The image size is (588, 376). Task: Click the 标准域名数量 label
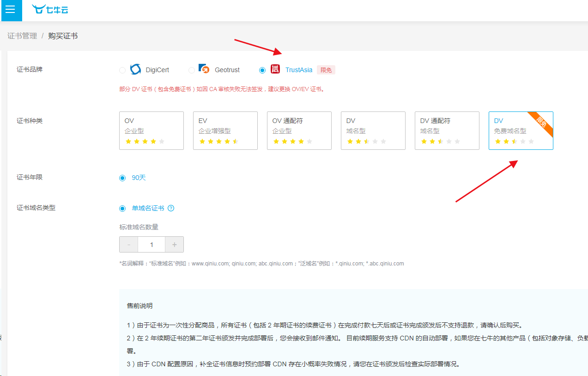[139, 227]
